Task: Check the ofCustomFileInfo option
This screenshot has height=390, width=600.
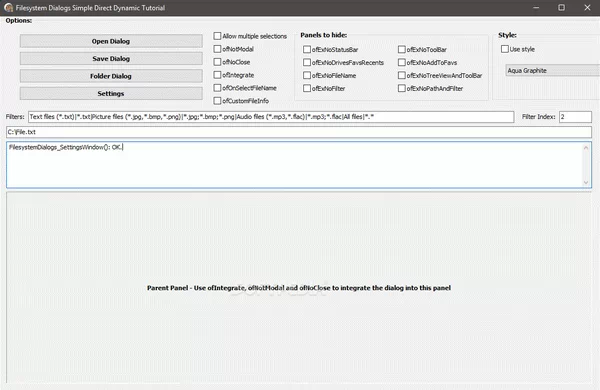Action: click(217, 101)
